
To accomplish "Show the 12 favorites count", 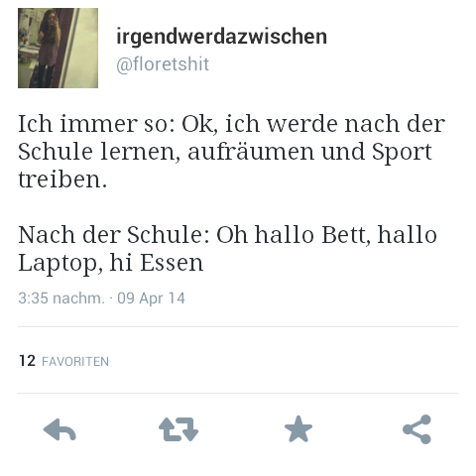I will [x=27, y=361].
